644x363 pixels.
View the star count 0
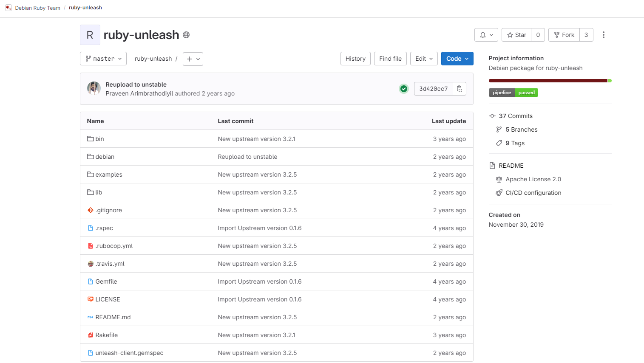(x=538, y=35)
